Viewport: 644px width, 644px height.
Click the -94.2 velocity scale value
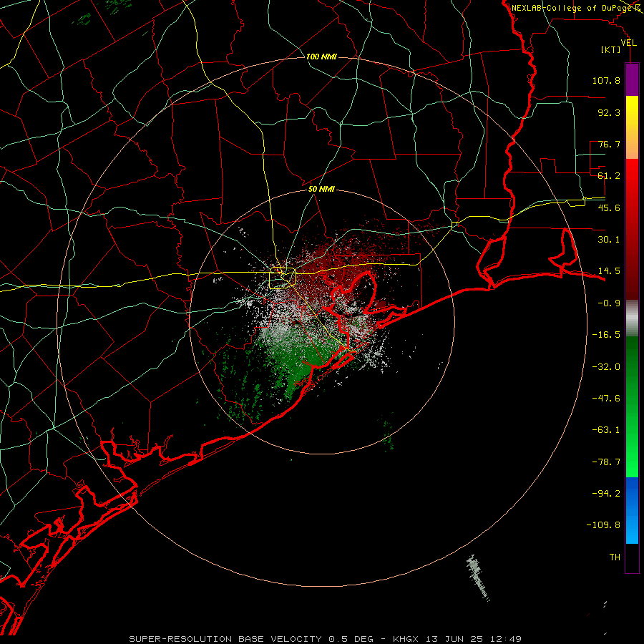(x=606, y=493)
